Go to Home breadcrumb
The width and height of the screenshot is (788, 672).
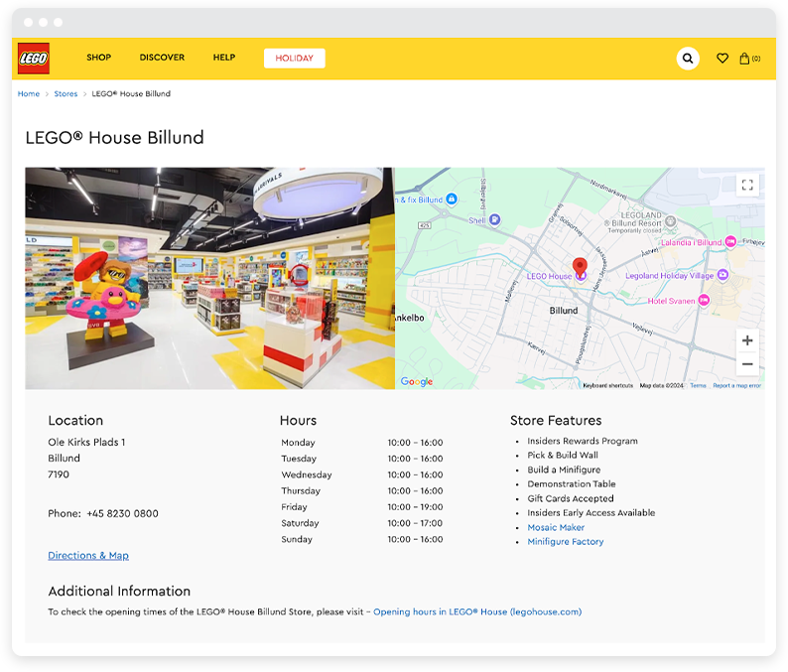coord(29,94)
